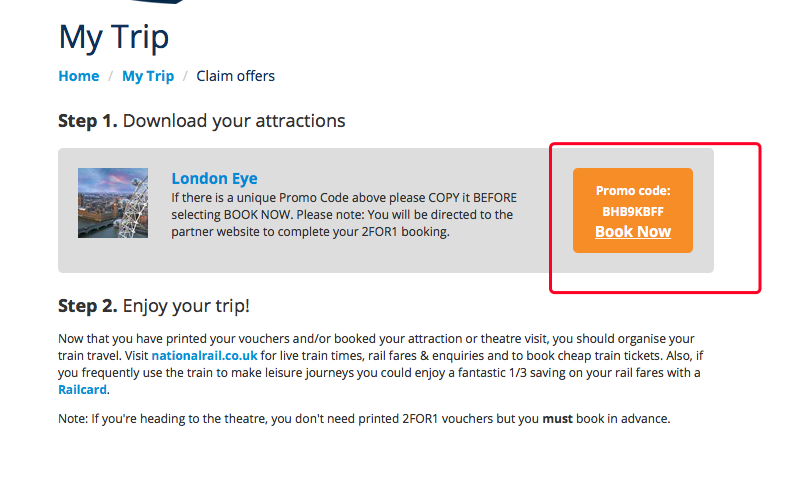Open the My Trip breadcrumb link

click(x=148, y=76)
